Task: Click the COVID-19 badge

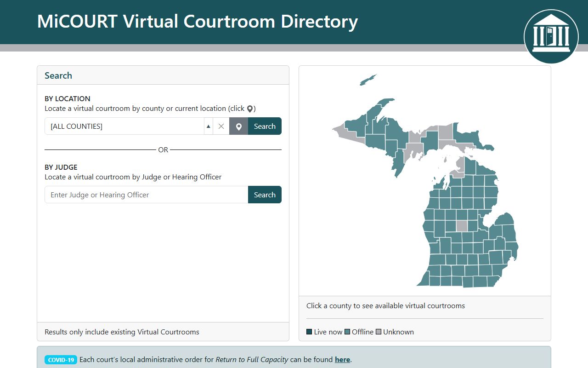Action: tap(61, 360)
